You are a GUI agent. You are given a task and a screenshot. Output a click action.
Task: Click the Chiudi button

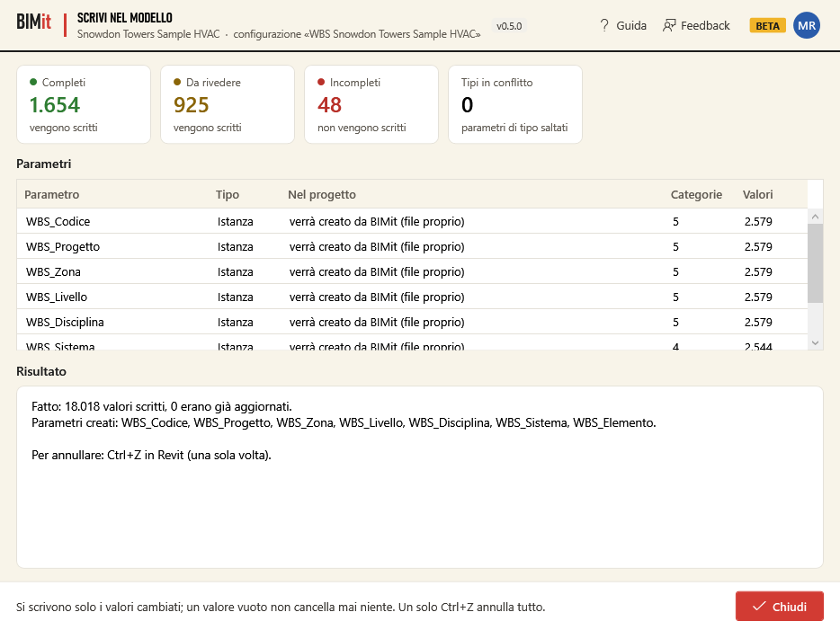pos(779,606)
